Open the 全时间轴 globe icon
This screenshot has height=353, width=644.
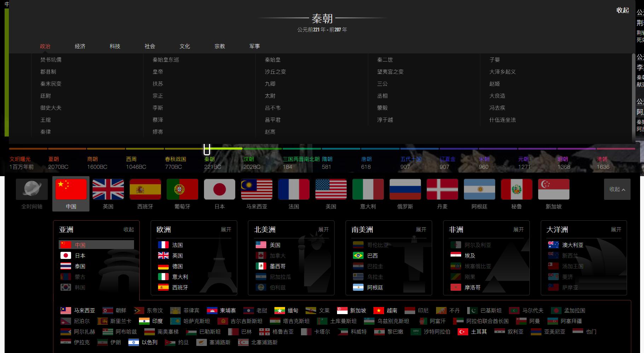pyautogui.click(x=31, y=189)
